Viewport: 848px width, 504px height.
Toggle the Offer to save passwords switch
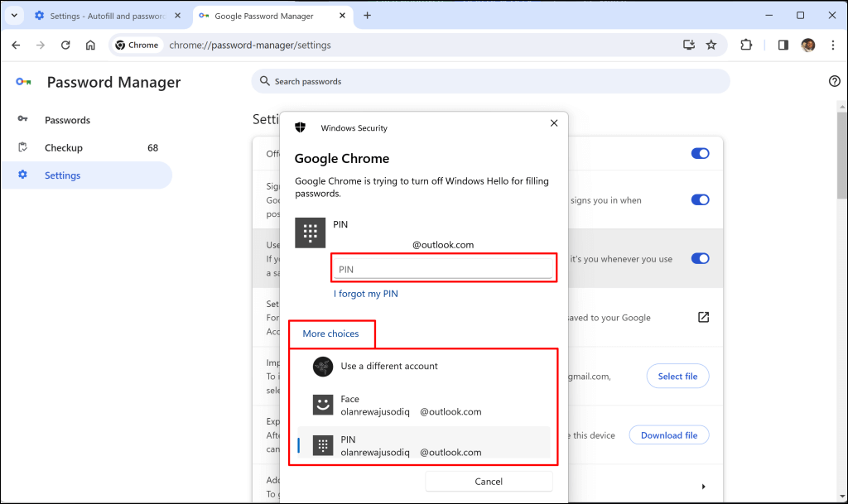pyautogui.click(x=700, y=153)
